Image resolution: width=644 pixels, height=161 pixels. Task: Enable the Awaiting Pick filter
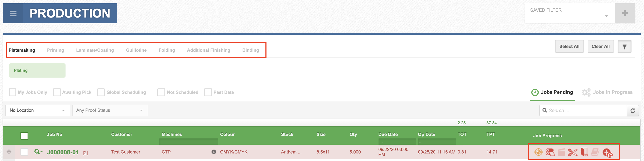point(57,92)
